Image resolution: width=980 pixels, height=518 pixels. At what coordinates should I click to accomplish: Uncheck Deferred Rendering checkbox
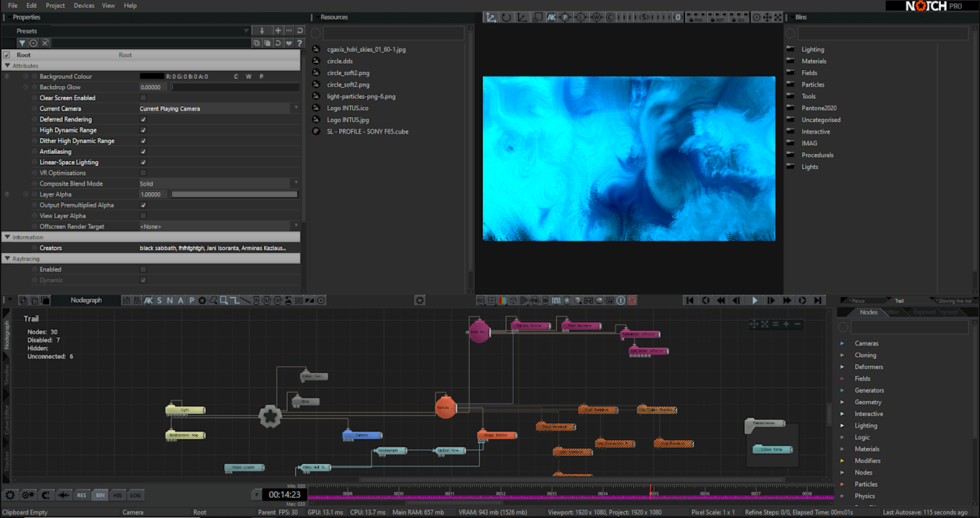point(143,119)
